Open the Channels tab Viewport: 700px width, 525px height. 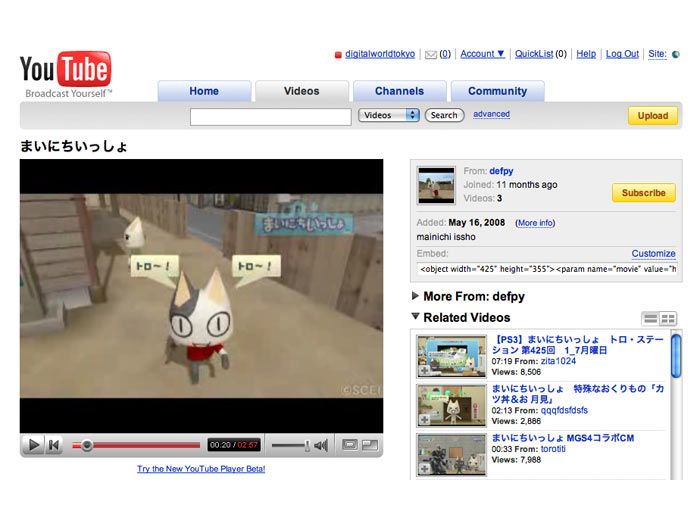point(400,91)
